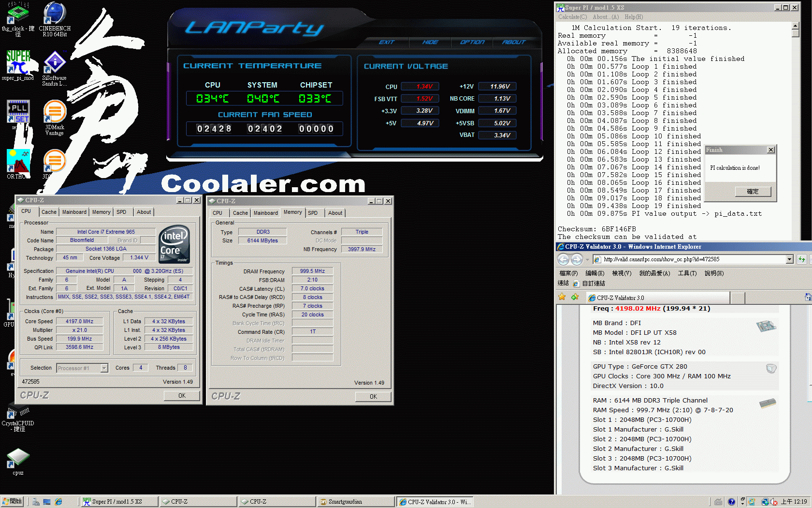Image resolution: width=812 pixels, height=508 pixels.
Task: Click Super PI scrollbar up arrow
Action: point(796,26)
